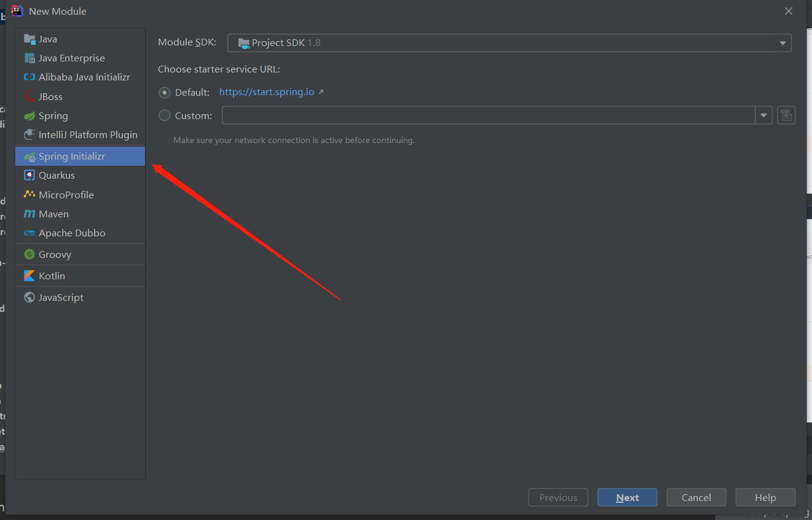Click 'Choose starter service URL:' text

click(x=219, y=69)
